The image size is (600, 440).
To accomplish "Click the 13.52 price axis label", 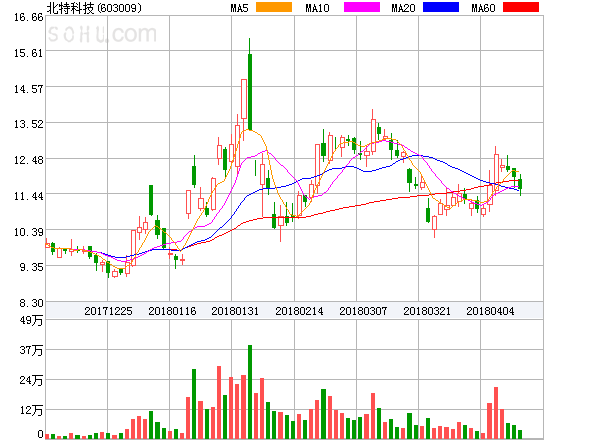I will pos(29,124).
